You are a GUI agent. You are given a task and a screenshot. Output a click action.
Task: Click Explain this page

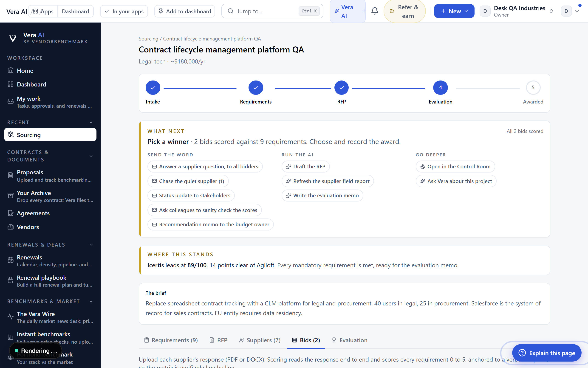tap(546, 353)
